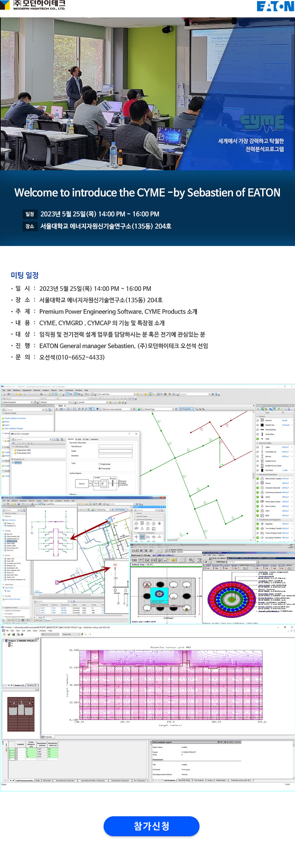Collapse the Lines and Cables section
295x868 pixels.
257,443
